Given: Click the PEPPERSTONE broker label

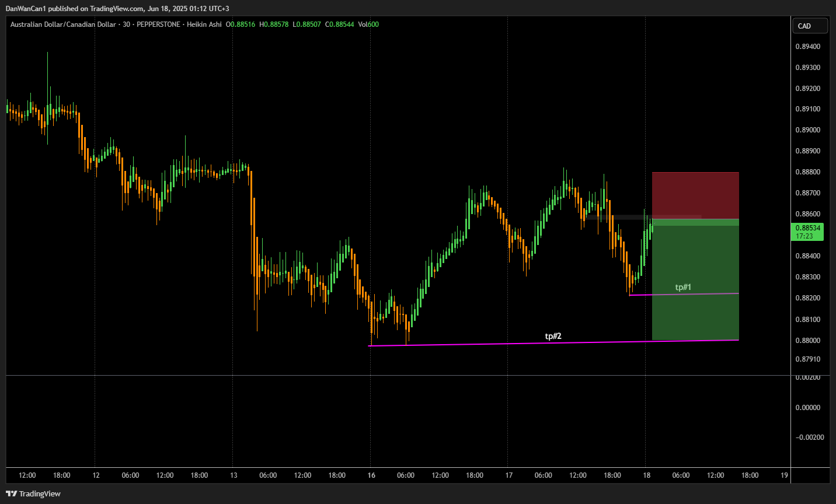Looking at the screenshot, I should point(158,24).
